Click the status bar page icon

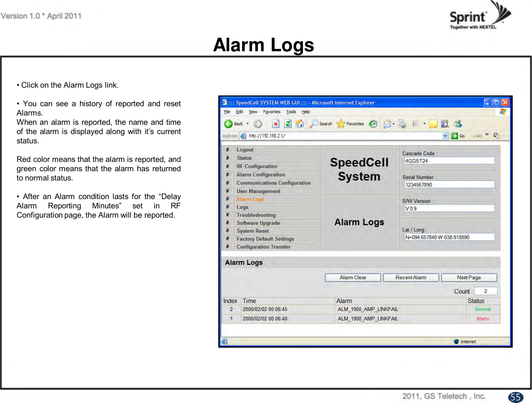pyautogui.click(x=224, y=341)
